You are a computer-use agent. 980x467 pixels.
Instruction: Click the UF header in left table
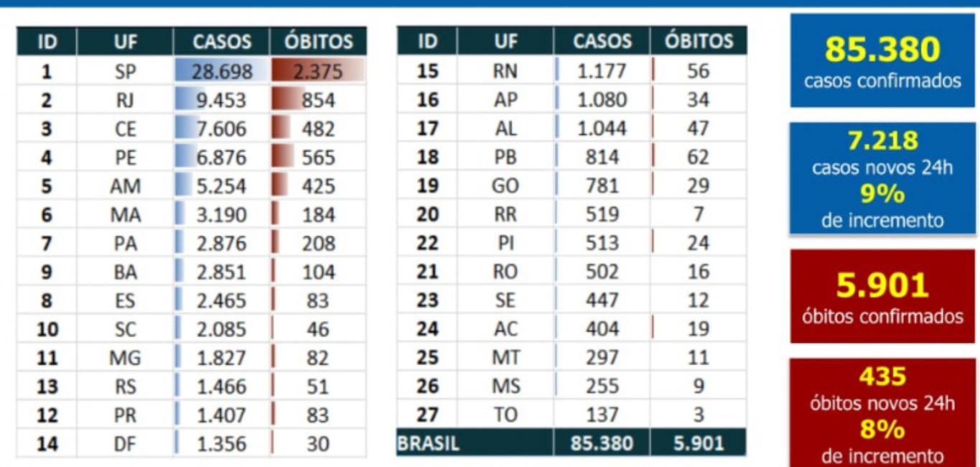pos(125,42)
